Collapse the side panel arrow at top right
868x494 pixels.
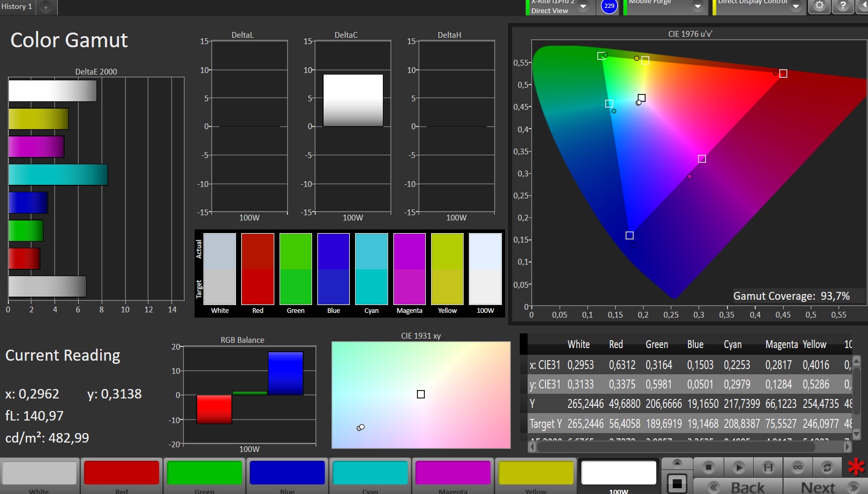click(x=863, y=6)
